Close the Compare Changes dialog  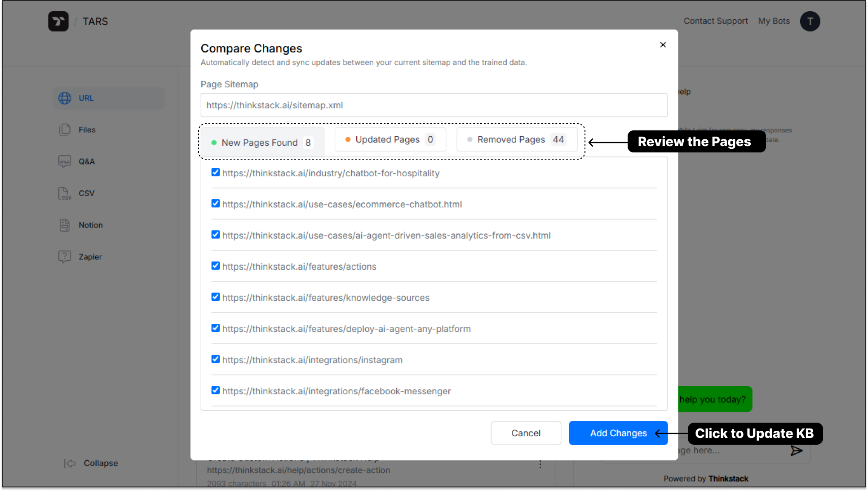663,45
